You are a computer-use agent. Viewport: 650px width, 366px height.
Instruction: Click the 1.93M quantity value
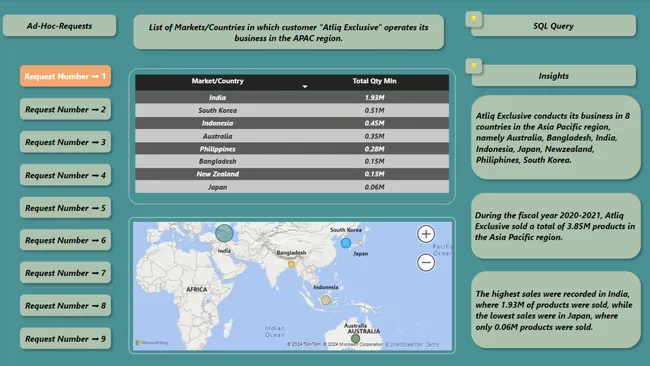point(374,97)
